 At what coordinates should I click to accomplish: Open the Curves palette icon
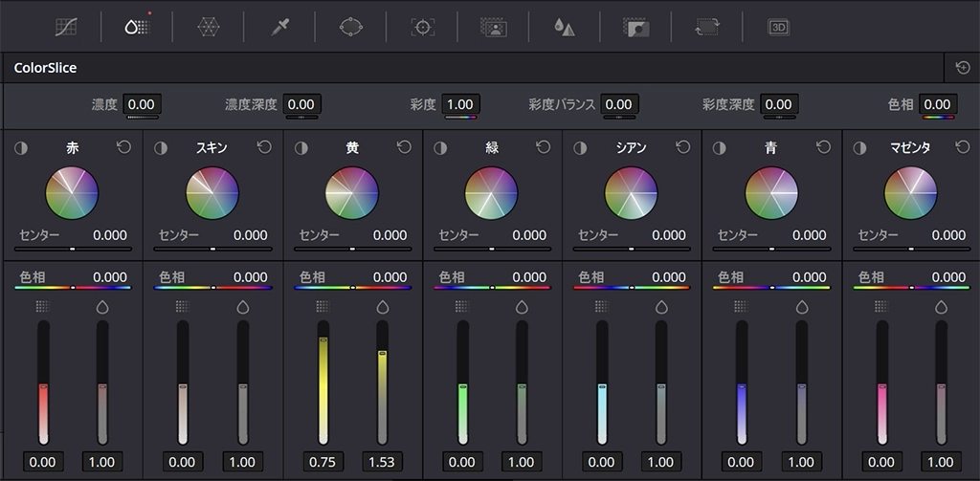point(66,27)
